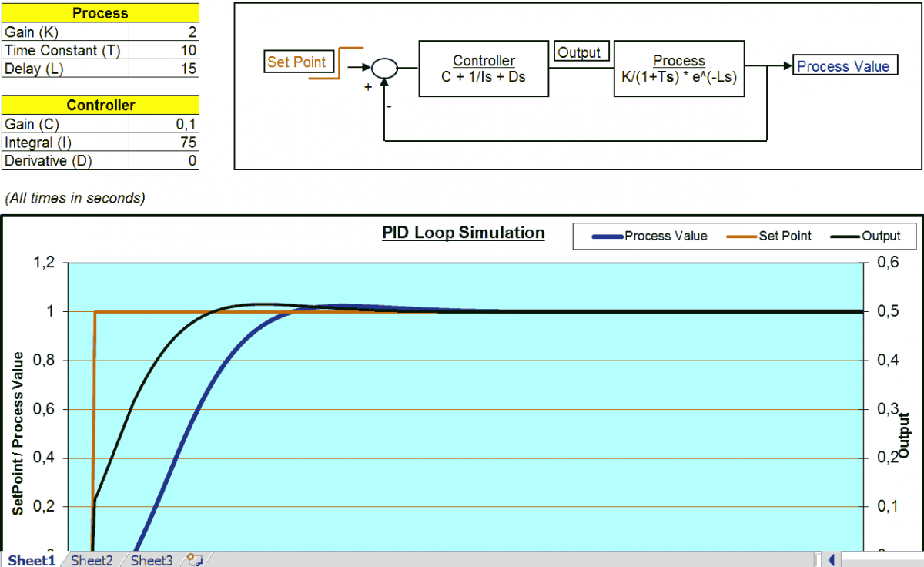This screenshot has width=924, height=567.
Task: Select the Delay (L) value cell showing 15
Action: pos(163,69)
